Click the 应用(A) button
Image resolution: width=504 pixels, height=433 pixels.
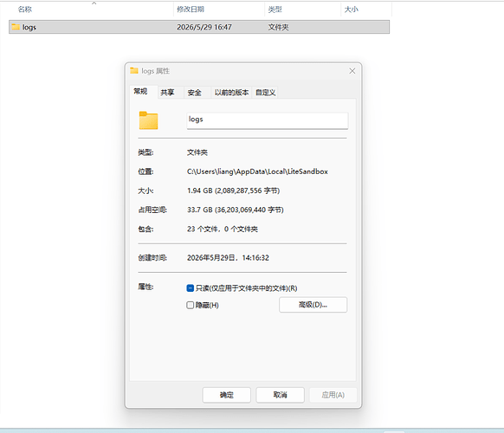333,395
